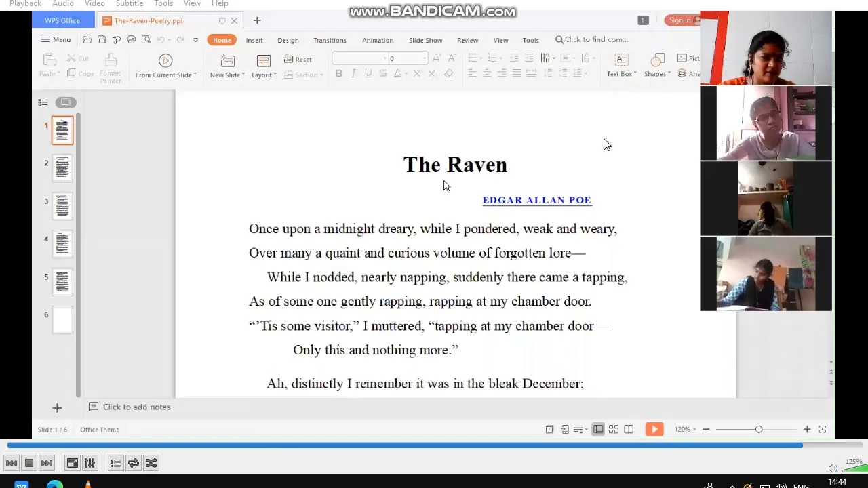Click the Layout icon
The height and width of the screenshot is (488, 868).
click(x=263, y=61)
